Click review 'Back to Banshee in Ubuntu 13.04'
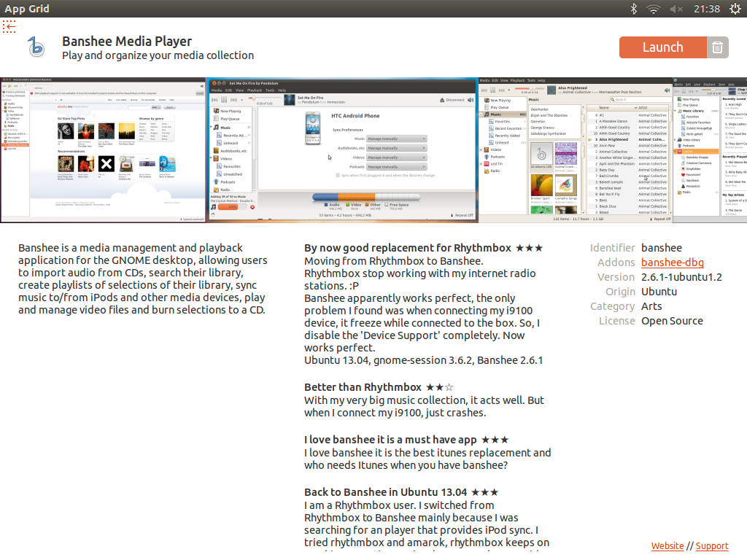Image resolution: width=747 pixels, height=560 pixels. (x=385, y=492)
